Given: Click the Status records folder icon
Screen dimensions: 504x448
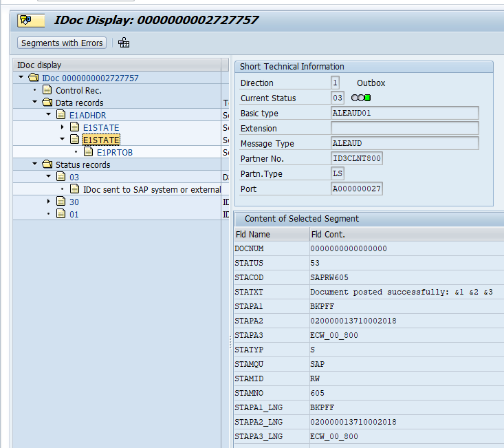Looking at the screenshot, I should [47, 164].
